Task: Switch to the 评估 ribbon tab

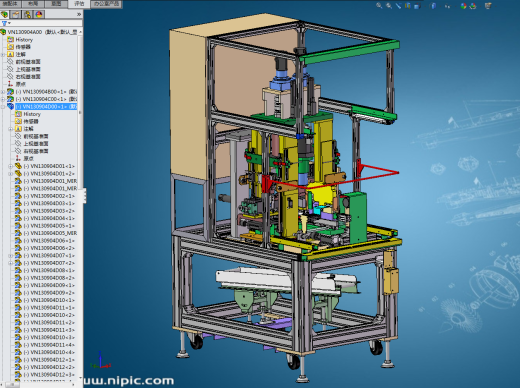Action: (x=79, y=4)
